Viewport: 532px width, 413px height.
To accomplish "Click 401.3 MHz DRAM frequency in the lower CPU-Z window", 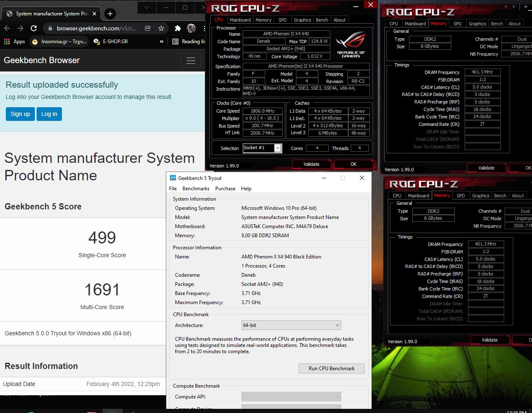I will [486, 244].
